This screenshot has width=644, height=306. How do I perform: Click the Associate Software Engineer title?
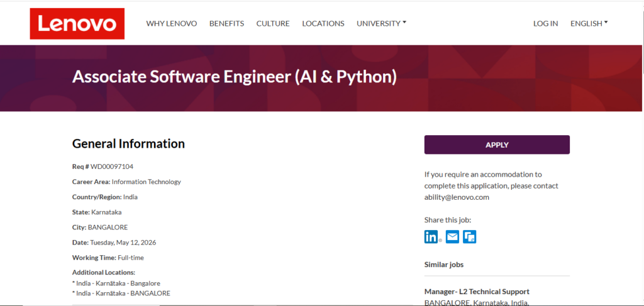[x=234, y=77]
